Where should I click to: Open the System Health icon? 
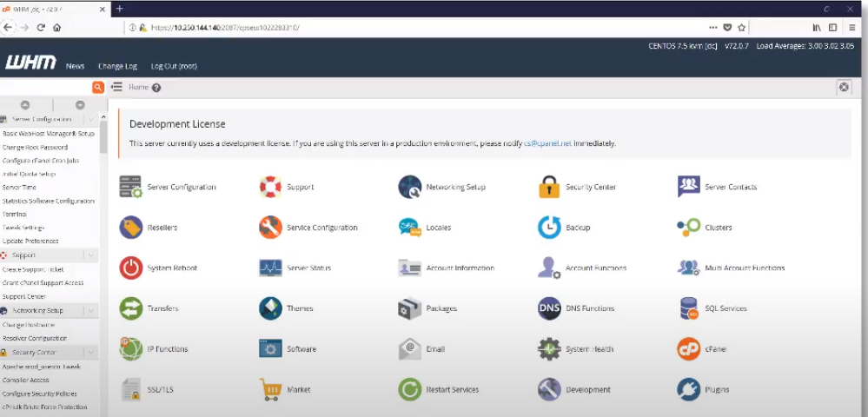point(549,349)
